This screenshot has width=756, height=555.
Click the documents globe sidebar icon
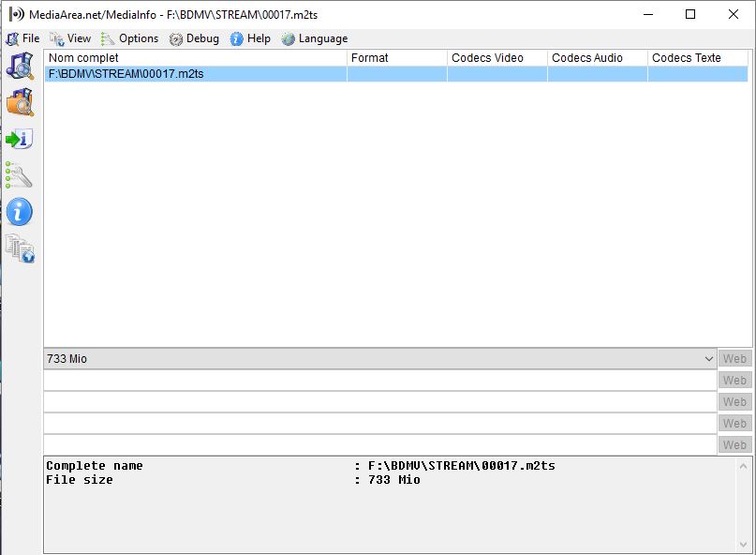click(x=20, y=248)
